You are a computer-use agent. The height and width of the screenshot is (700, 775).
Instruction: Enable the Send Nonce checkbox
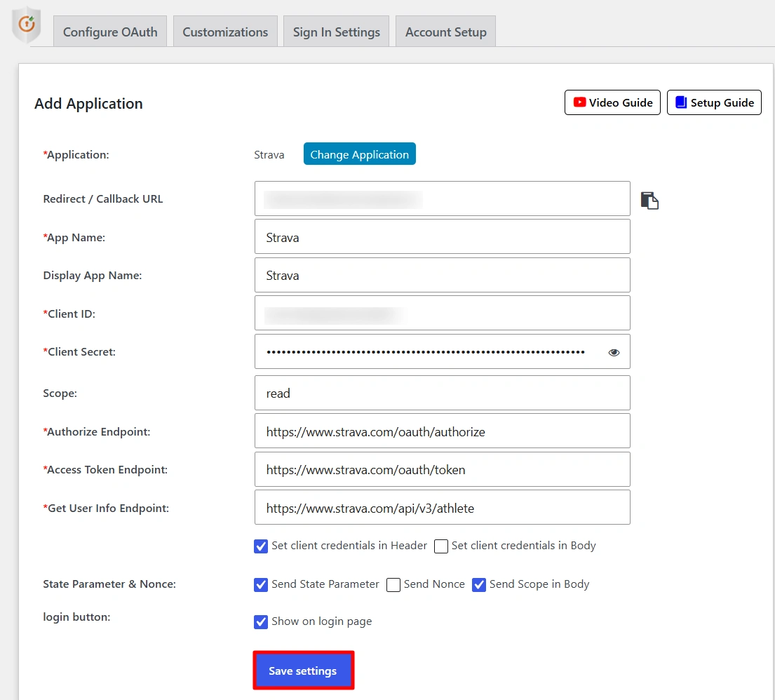point(393,584)
